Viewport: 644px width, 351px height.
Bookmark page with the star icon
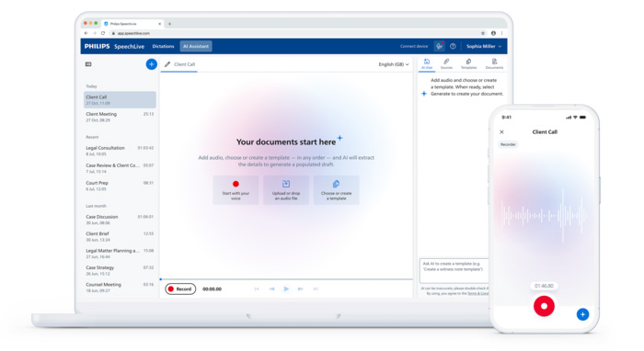(483, 33)
